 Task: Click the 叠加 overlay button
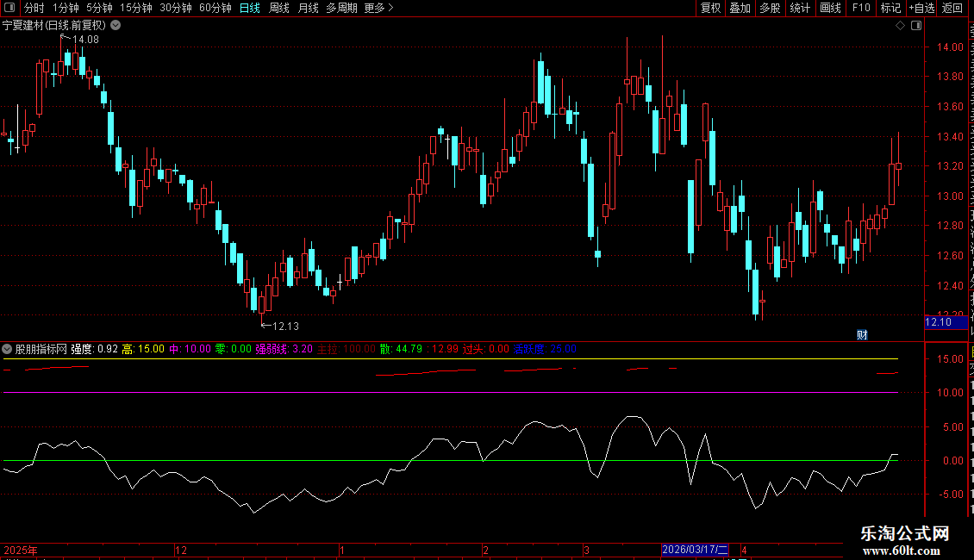tap(740, 8)
